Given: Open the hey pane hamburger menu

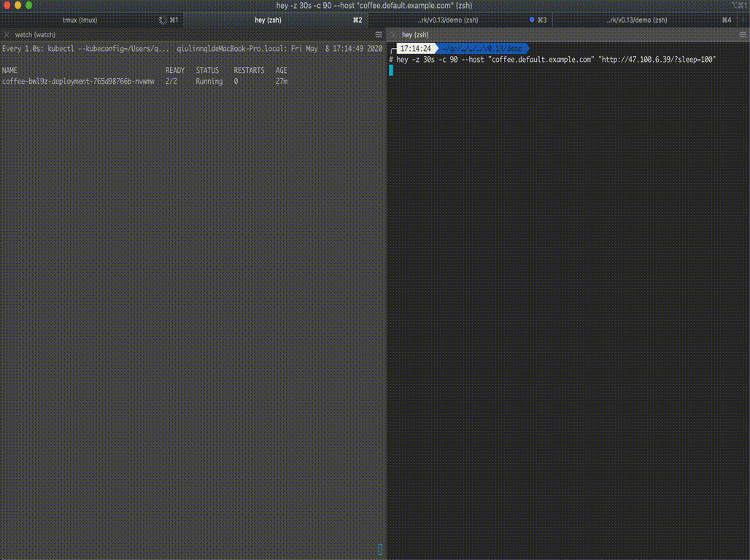Looking at the screenshot, I should click(743, 35).
